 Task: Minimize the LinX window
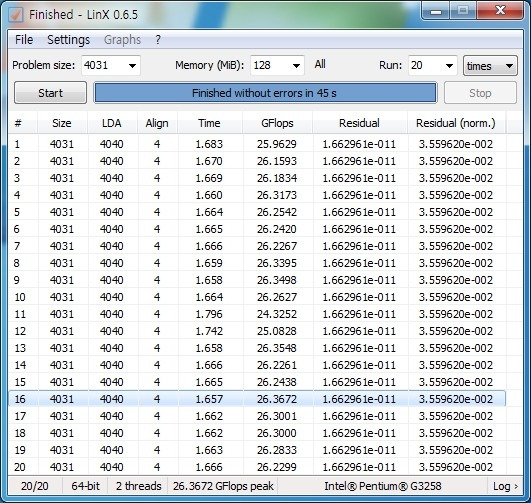point(436,11)
